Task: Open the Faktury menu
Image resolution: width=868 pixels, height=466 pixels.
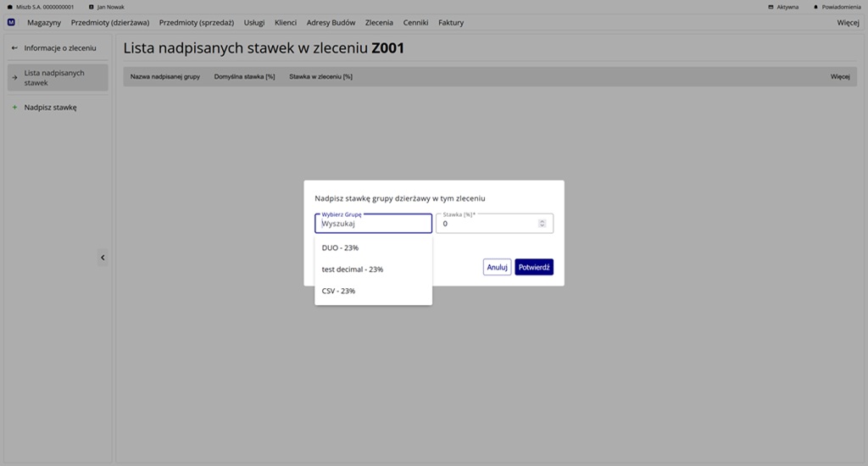Action: pos(451,22)
